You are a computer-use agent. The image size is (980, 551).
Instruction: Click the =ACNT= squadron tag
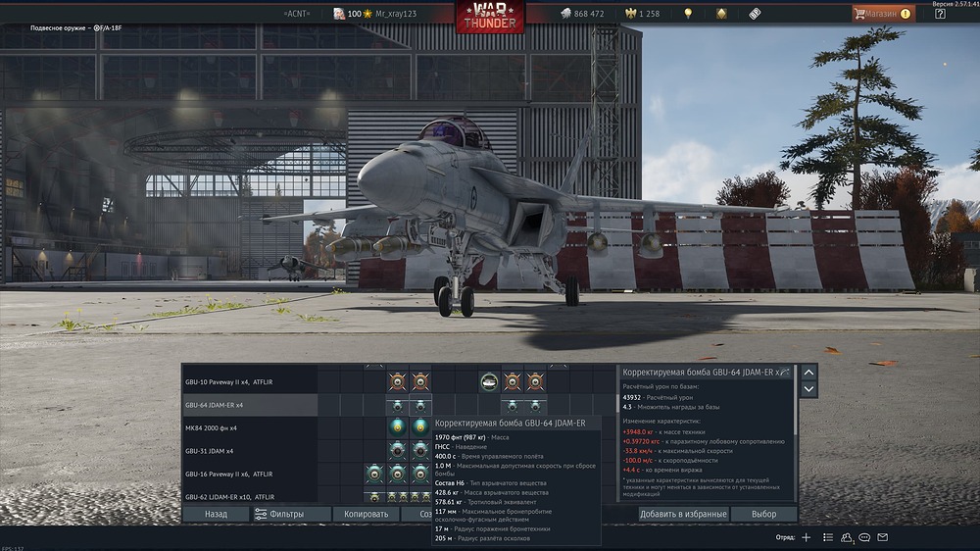click(297, 13)
